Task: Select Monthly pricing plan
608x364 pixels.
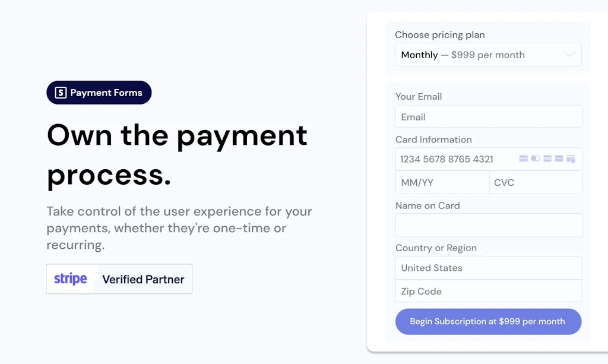Action: point(488,54)
